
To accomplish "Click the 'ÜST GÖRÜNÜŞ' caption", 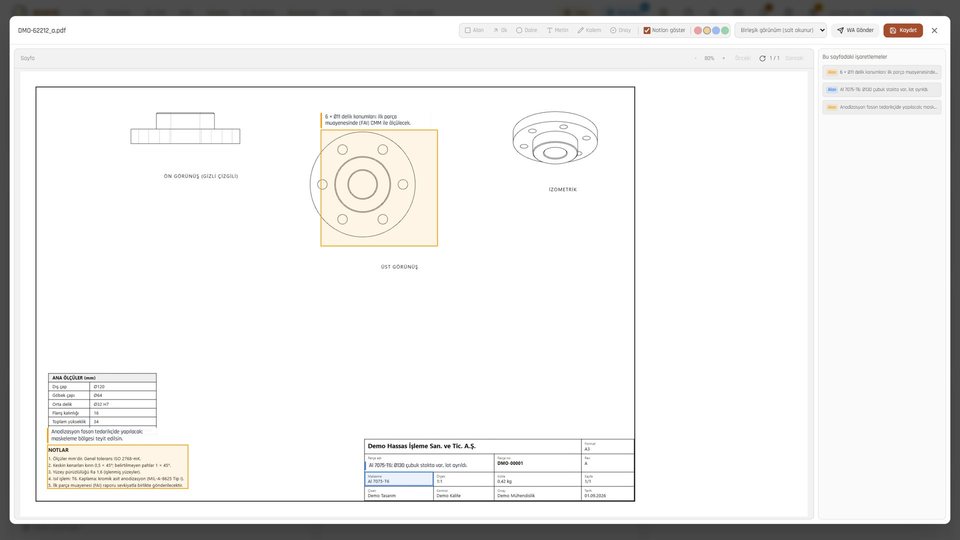I will click(x=399, y=267).
